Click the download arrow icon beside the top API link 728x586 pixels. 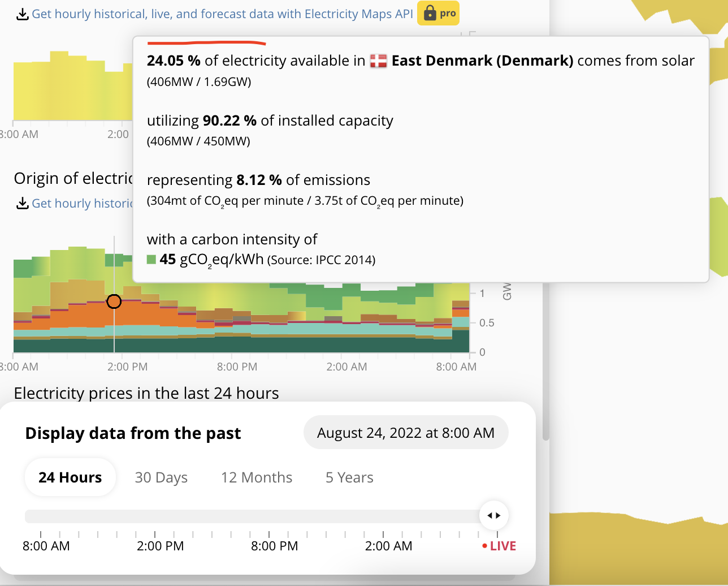pyautogui.click(x=22, y=13)
